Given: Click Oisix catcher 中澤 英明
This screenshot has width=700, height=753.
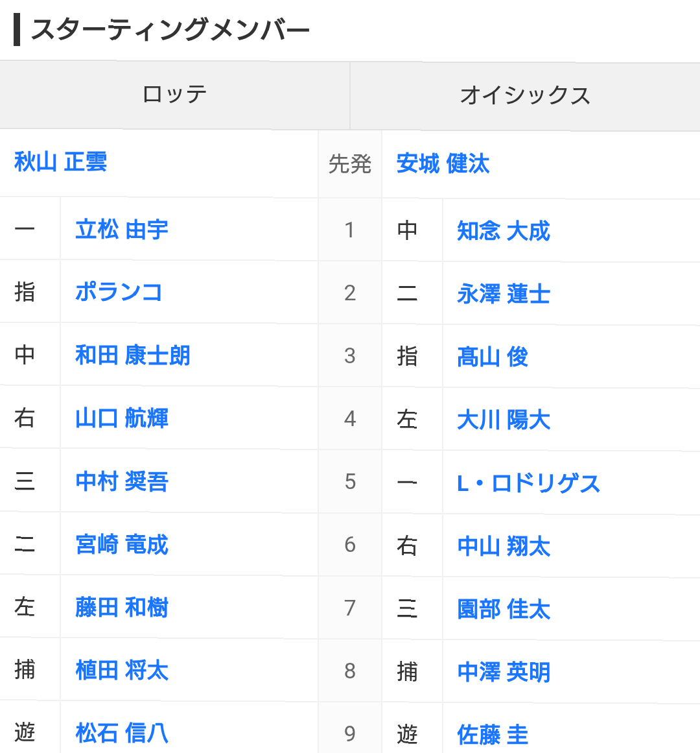Looking at the screenshot, I should [504, 673].
